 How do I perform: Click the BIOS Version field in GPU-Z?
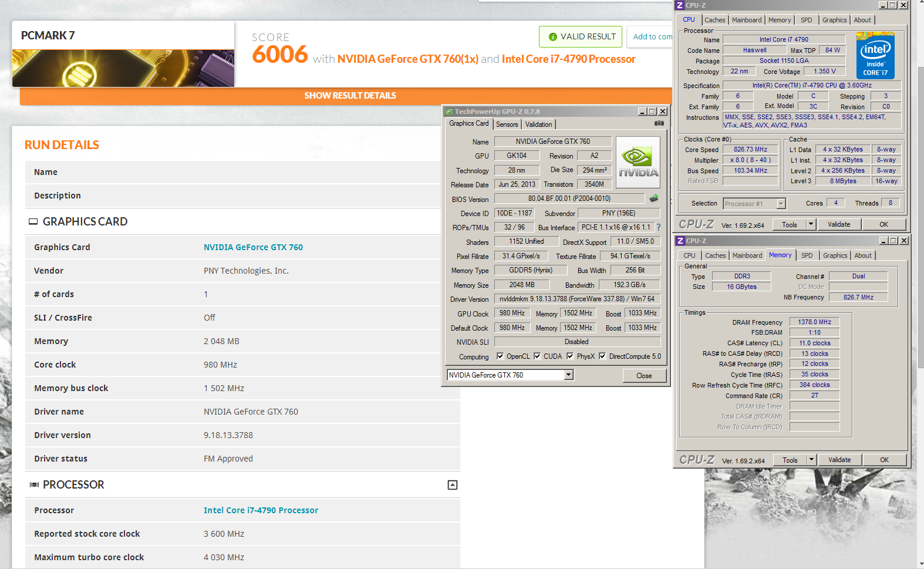click(x=569, y=198)
